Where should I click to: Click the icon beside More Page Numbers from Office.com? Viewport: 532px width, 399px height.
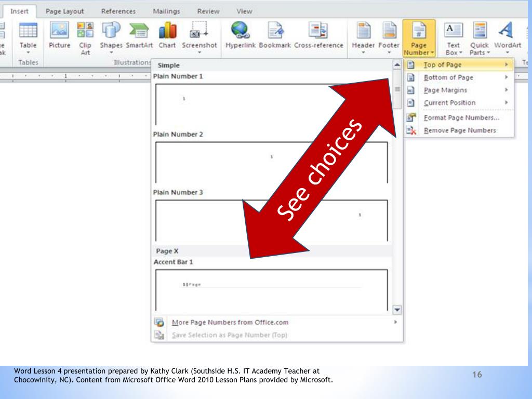[x=159, y=322]
